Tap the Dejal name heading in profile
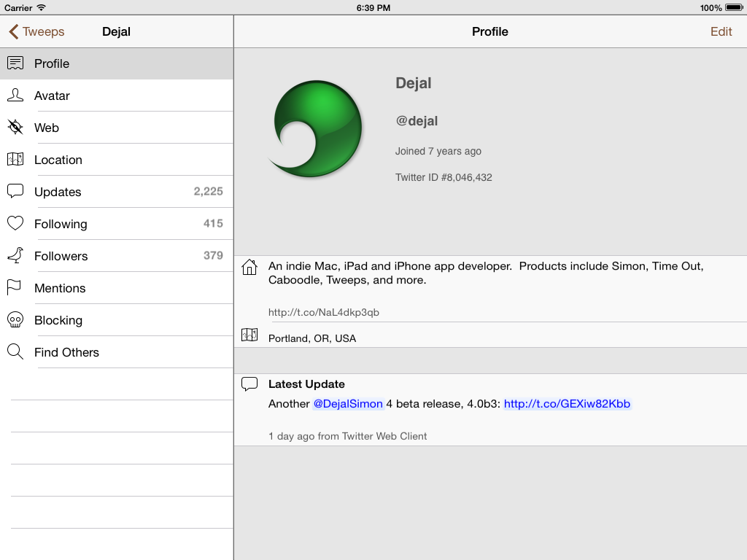Viewport: 747px width, 560px height. click(413, 83)
